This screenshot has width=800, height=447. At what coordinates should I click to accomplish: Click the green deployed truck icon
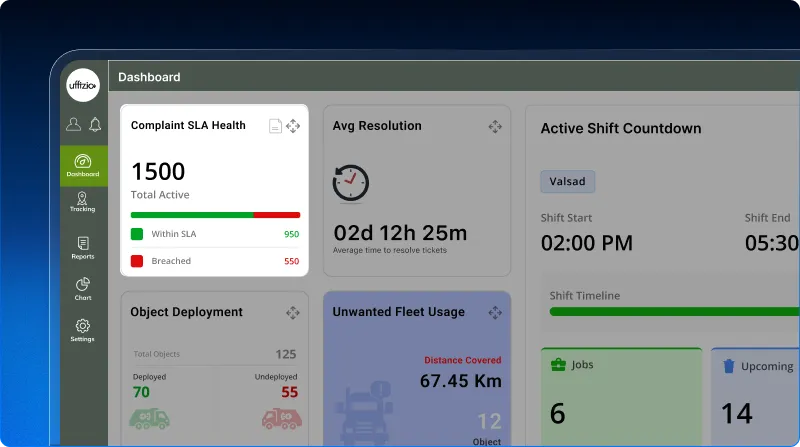[149, 418]
